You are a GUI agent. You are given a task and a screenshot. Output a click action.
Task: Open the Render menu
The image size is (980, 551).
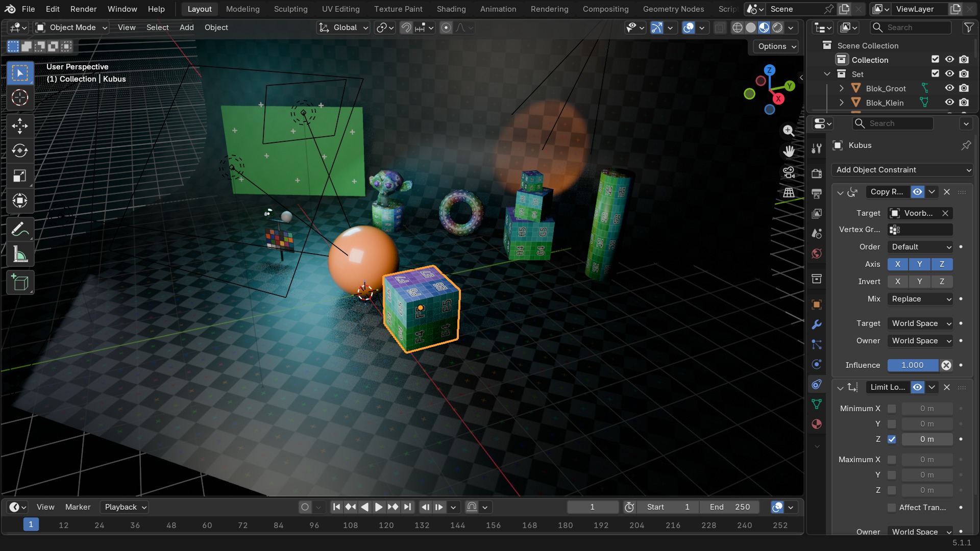[83, 9]
